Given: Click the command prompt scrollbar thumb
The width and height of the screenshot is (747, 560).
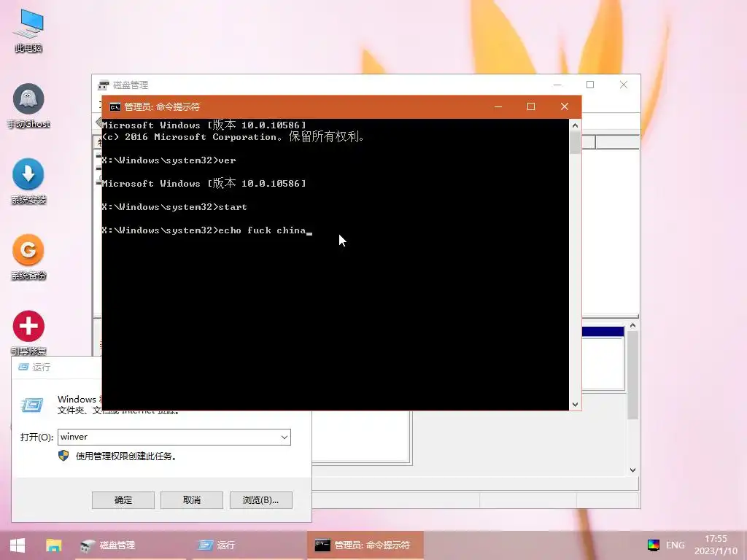Looking at the screenshot, I should click(575, 143).
